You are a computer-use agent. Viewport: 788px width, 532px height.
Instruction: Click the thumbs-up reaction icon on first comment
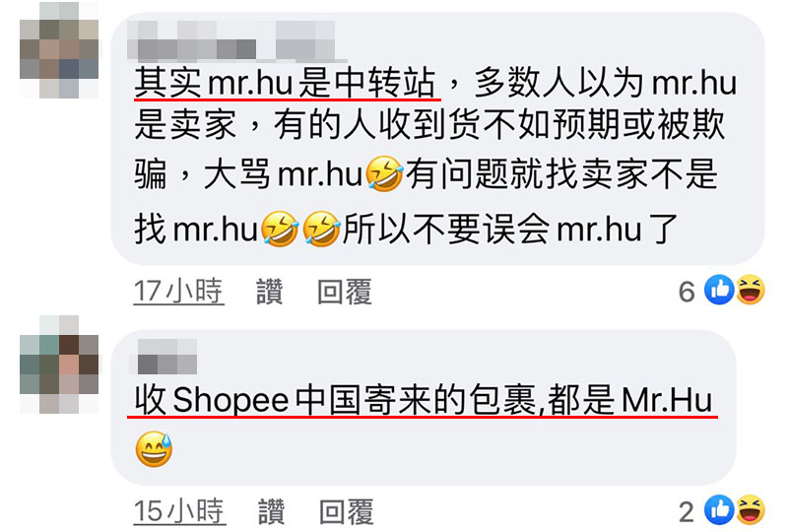coord(719,290)
